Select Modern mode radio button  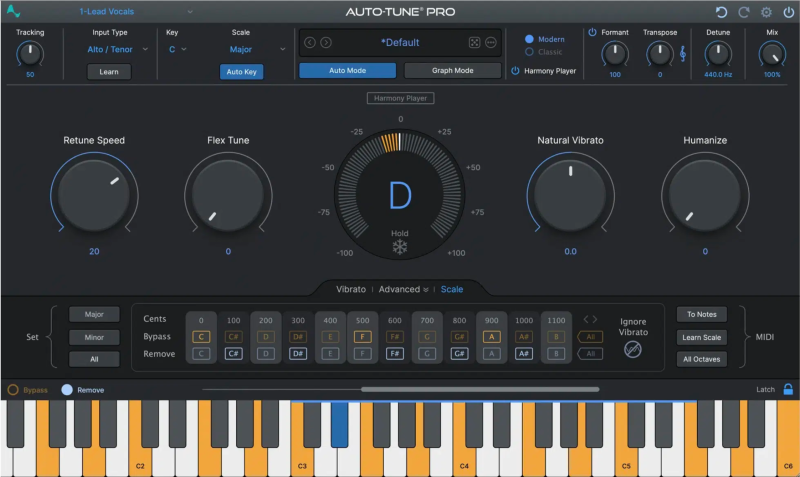[x=529, y=39]
